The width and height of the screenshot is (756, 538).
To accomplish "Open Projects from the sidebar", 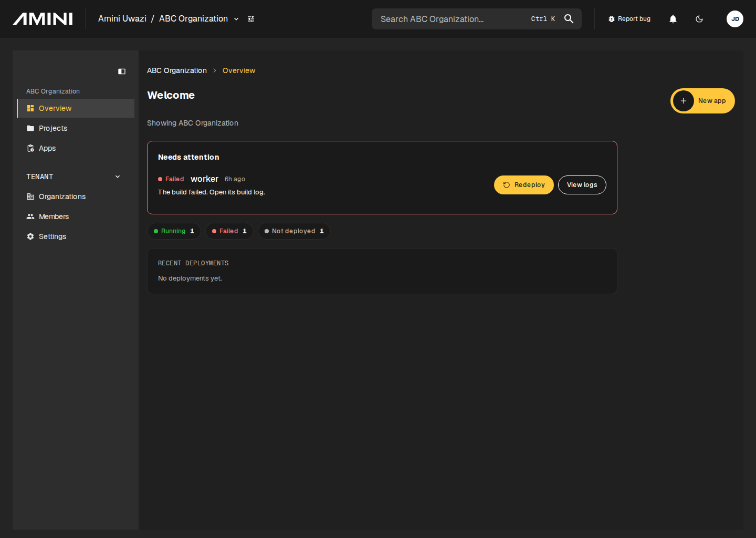I will tap(76, 128).
